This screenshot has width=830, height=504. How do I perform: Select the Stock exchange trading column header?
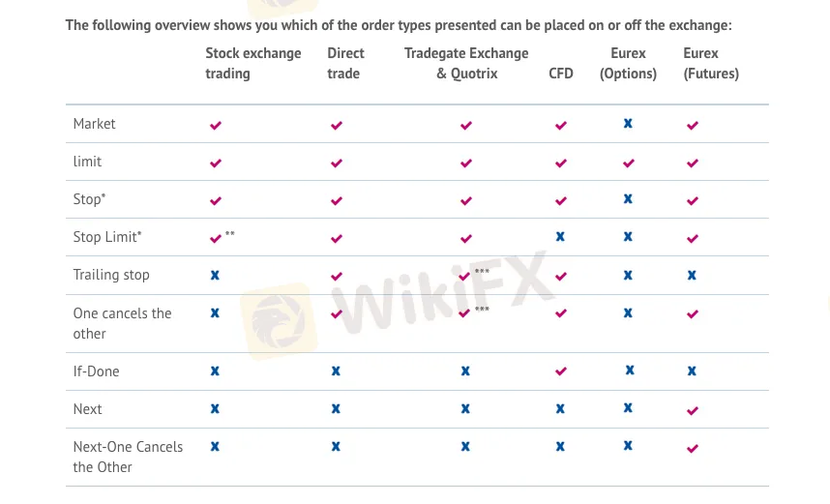click(x=253, y=63)
